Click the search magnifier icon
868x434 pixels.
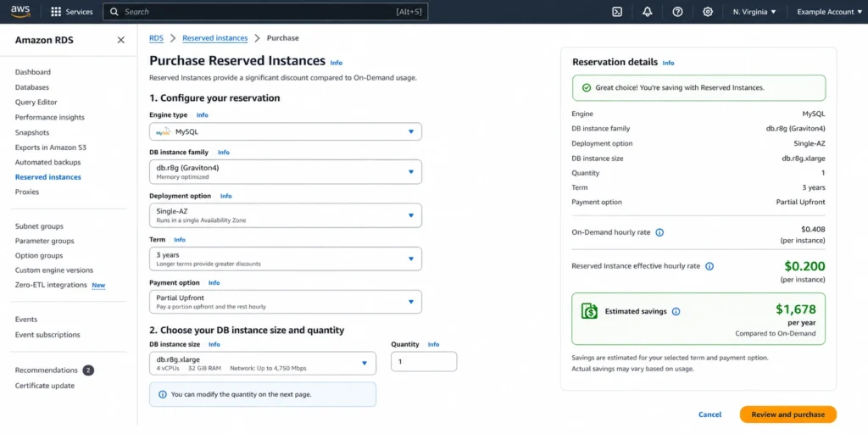[114, 12]
